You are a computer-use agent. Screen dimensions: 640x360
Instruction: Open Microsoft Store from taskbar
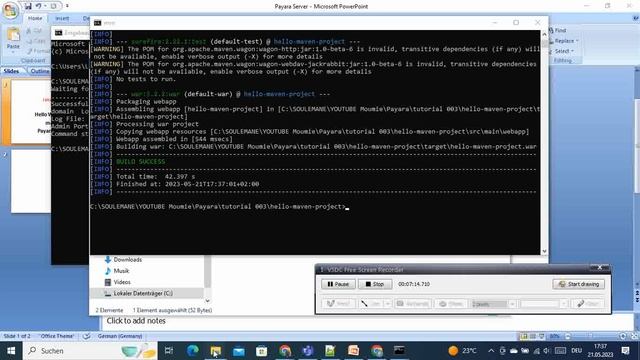coord(262,351)
